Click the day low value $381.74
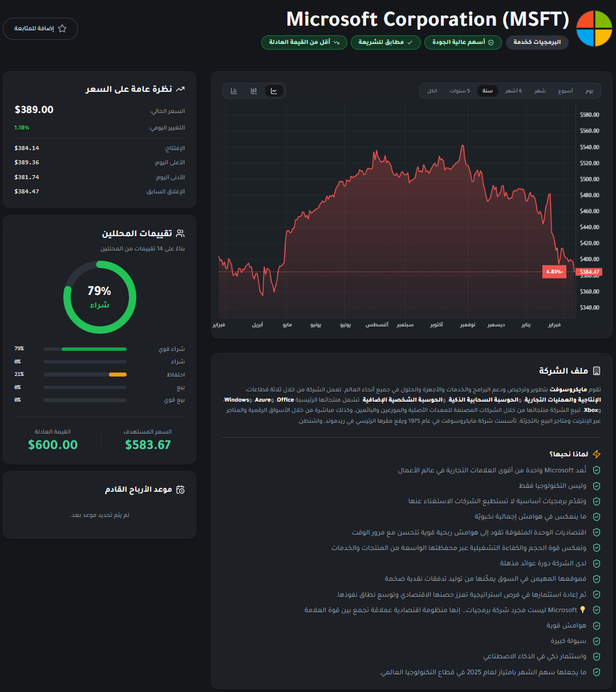 coord(27,177)
